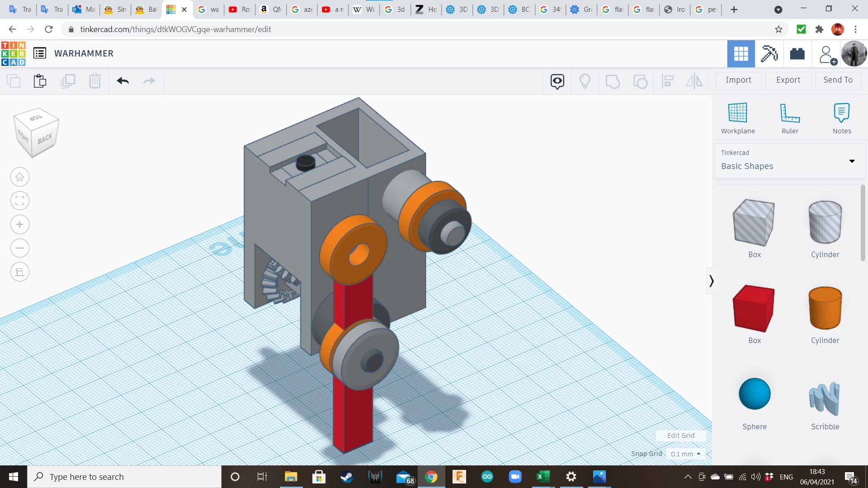Click the Paste clipboard icon
Image resolution: width=868 pixels, height=488 pixels.
pyautogui.click(x=40, y=81)
